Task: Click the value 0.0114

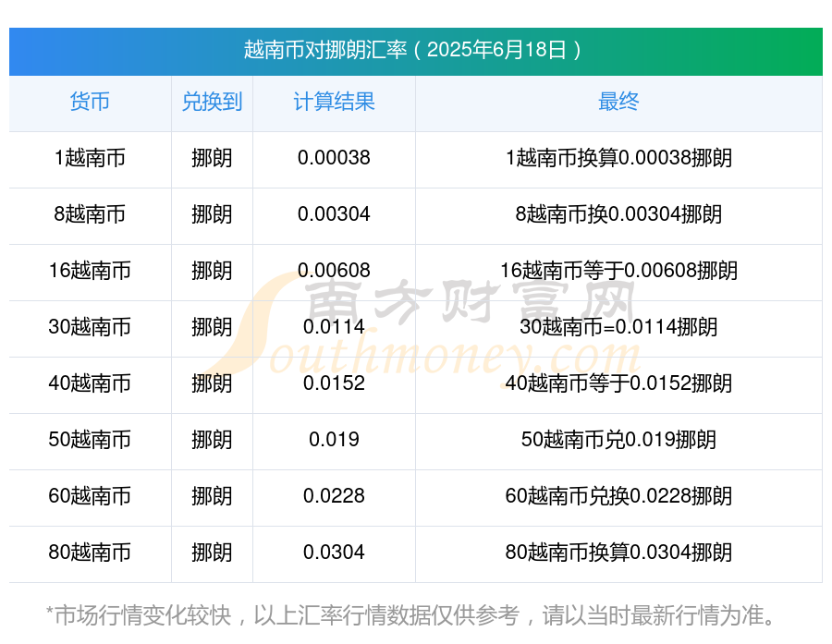Action: [x=334, y=327]
